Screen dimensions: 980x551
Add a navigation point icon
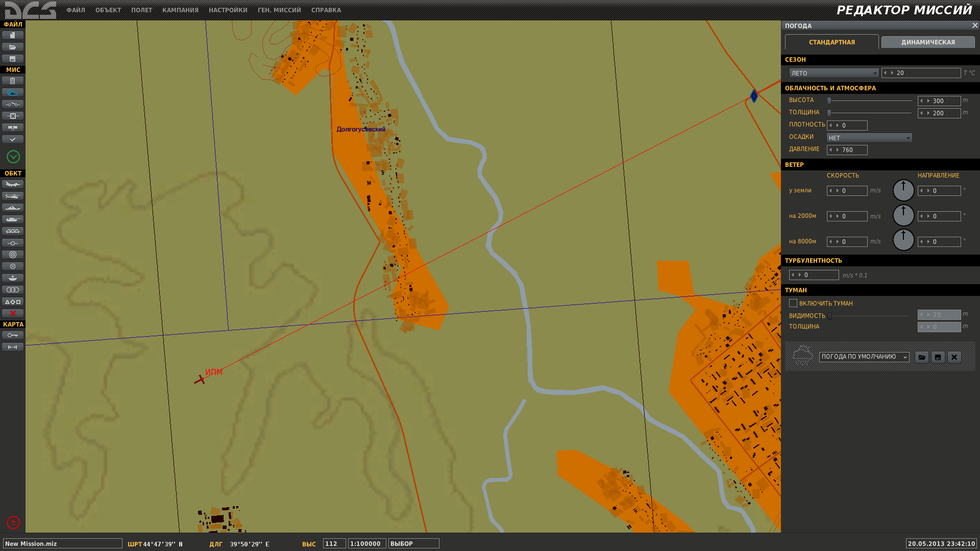[13, 243]
